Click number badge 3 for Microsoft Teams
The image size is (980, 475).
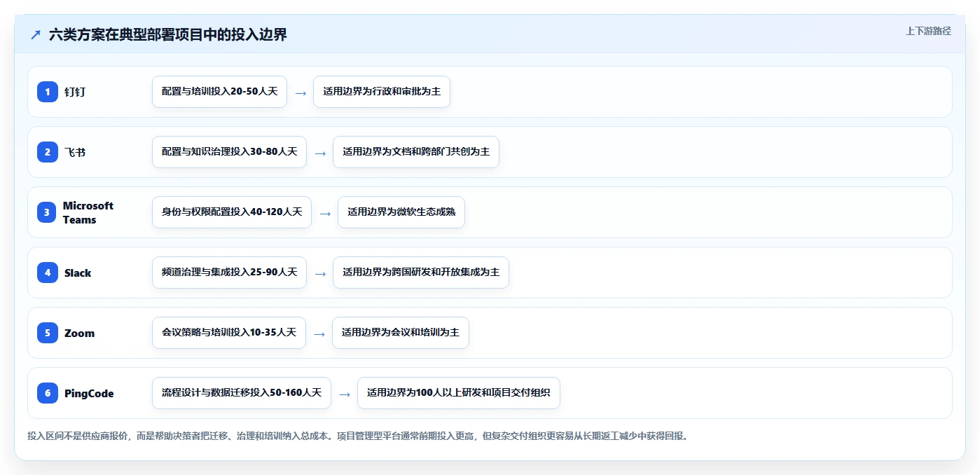(x=48, y=212)
